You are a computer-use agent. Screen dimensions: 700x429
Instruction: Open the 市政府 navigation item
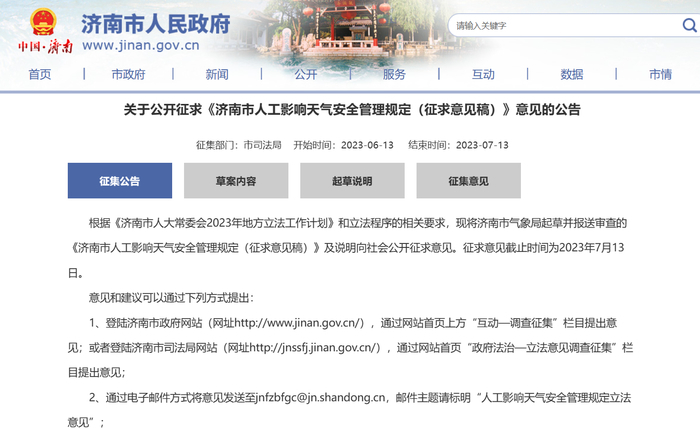(129, 74)
